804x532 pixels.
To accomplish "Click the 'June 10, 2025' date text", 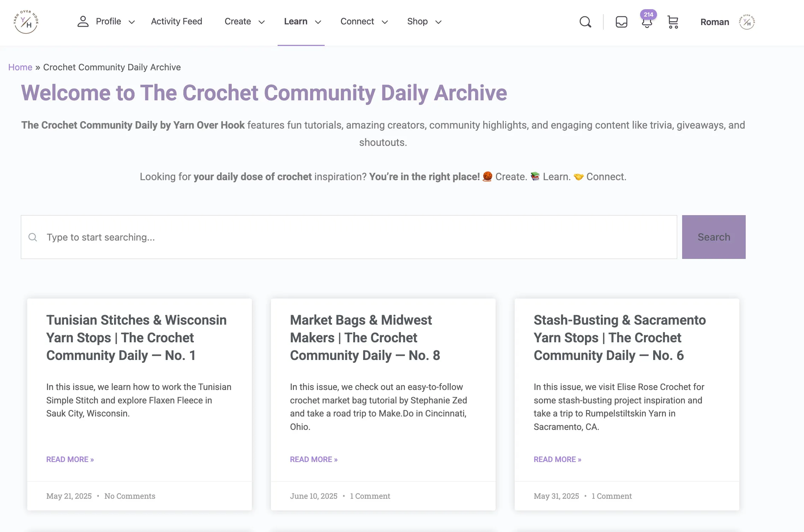I will [x=314, y=496].
